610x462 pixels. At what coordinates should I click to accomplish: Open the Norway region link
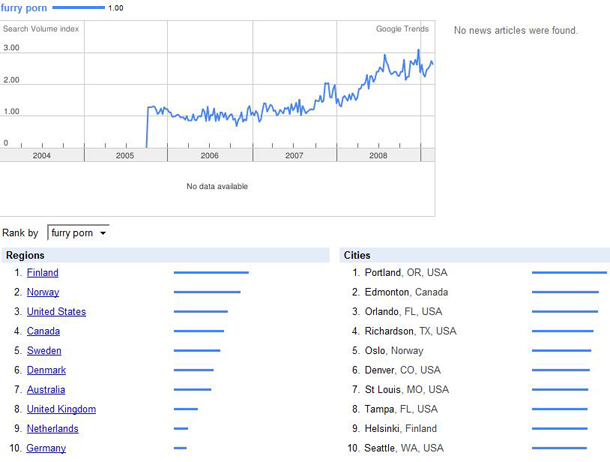coord(42,292)
